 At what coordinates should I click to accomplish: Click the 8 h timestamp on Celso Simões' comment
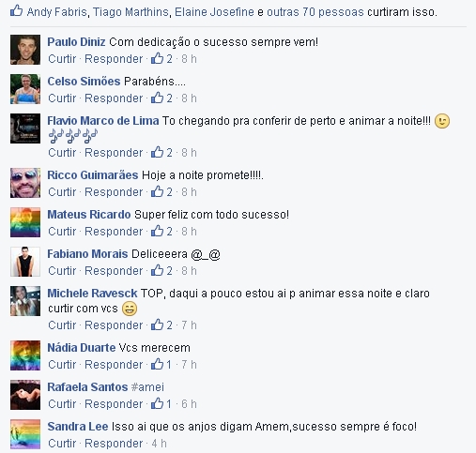tap(189, 98)
